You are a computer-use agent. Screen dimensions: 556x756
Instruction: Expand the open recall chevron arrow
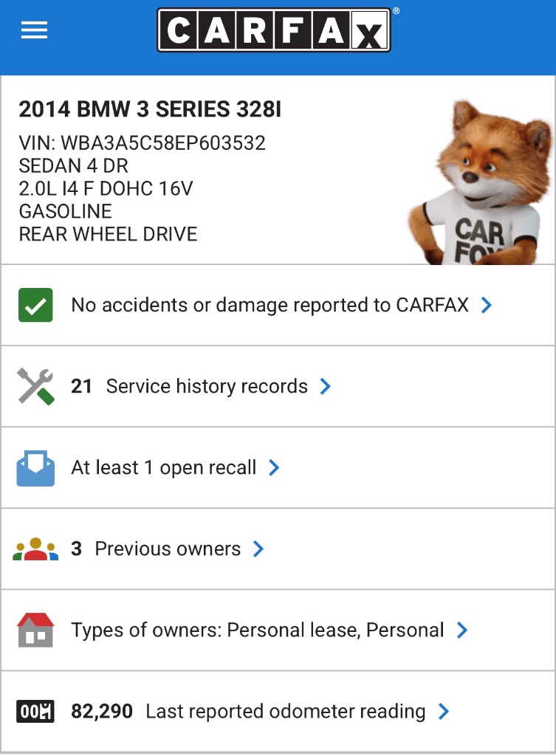click(x=274, y=467)
